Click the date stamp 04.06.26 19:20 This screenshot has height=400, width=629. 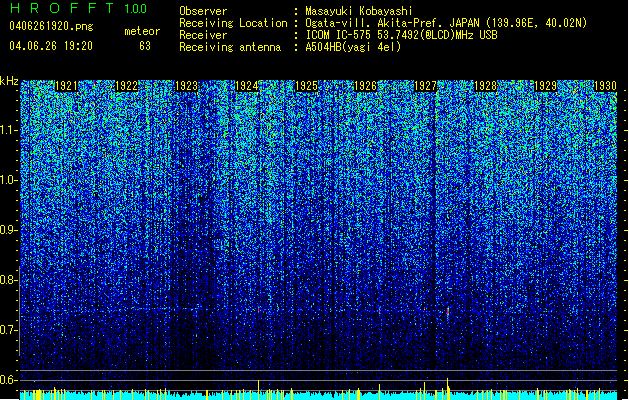(x=51, y=46)
